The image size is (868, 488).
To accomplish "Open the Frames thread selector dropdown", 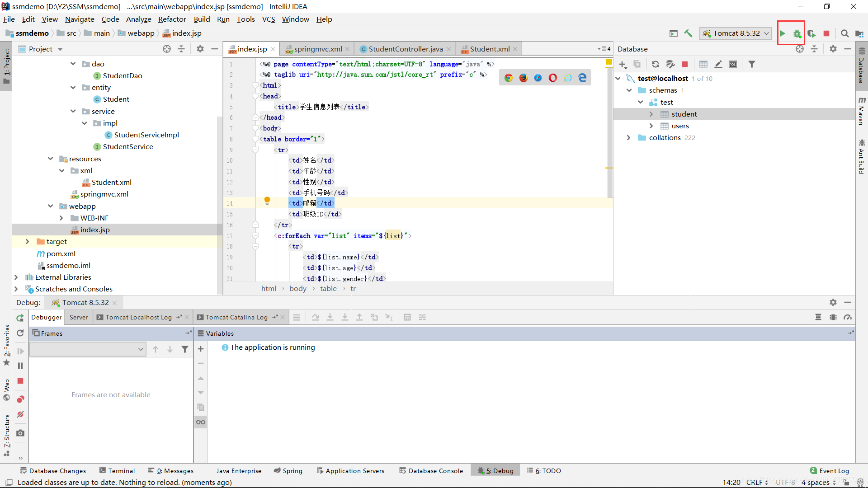I will pyautogui.click(x=88, y=349).
